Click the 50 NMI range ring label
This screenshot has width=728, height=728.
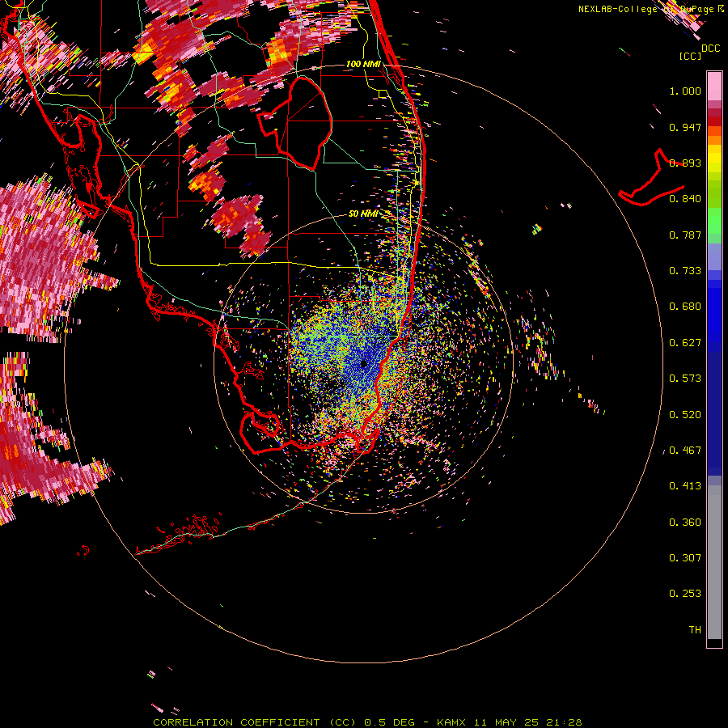click(x=363, y=214)
